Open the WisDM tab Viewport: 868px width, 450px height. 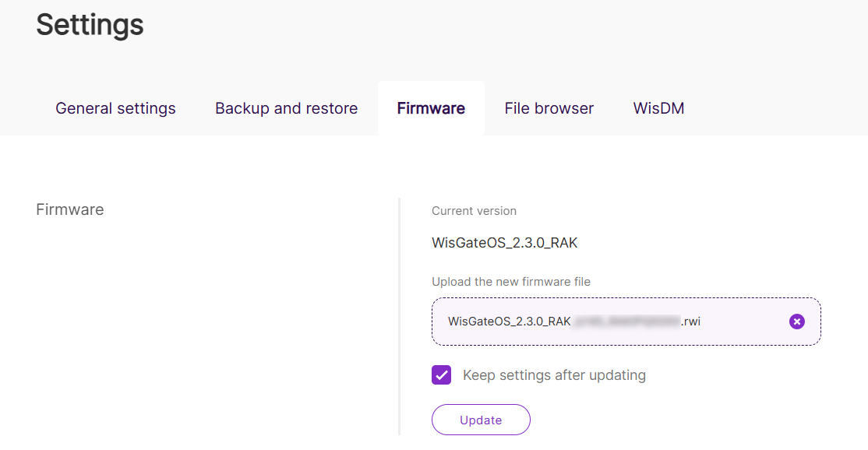click(658, 108)
